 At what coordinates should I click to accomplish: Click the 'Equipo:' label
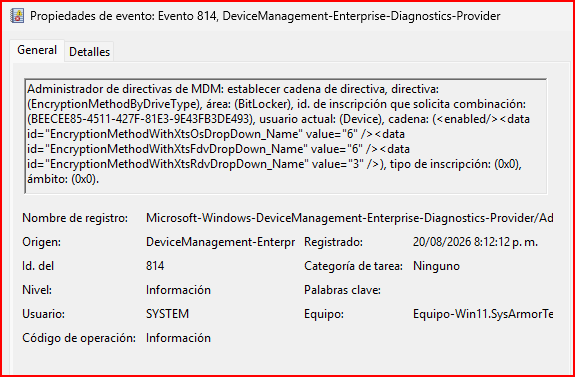(324, 314)
